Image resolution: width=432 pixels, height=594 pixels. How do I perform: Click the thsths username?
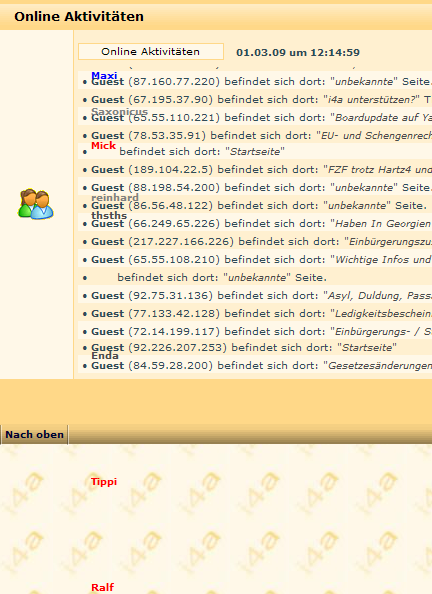coord(109,215)
